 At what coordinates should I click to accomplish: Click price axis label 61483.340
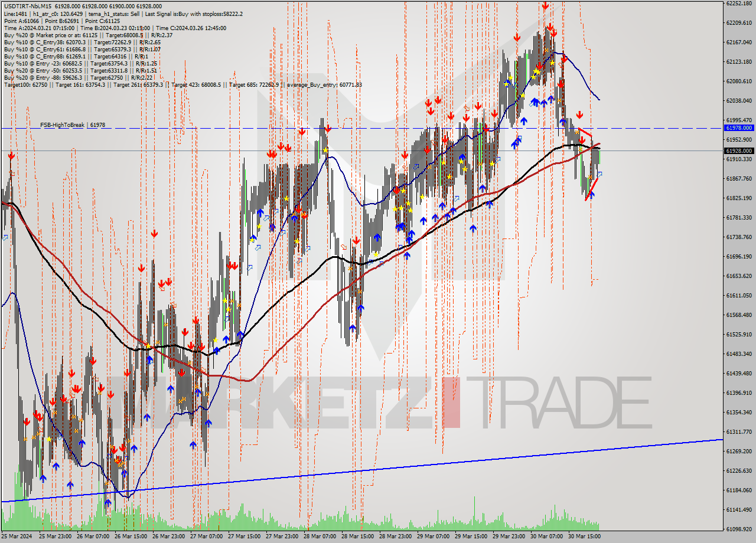(x=739, y=354)
